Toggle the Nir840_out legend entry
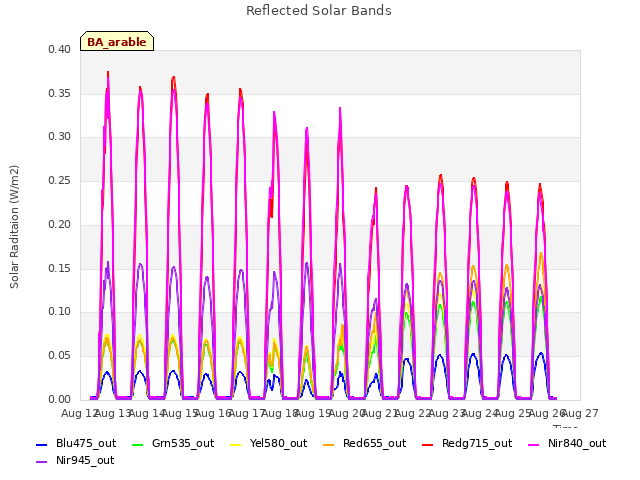The image size is (640, 480). [567, 443]
